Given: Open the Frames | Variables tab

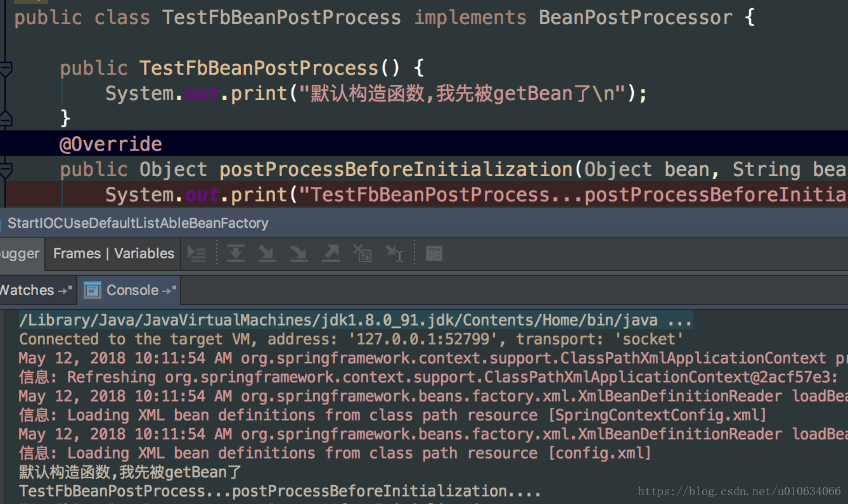Looking at the screenshot, I should (x=113, y=254).
